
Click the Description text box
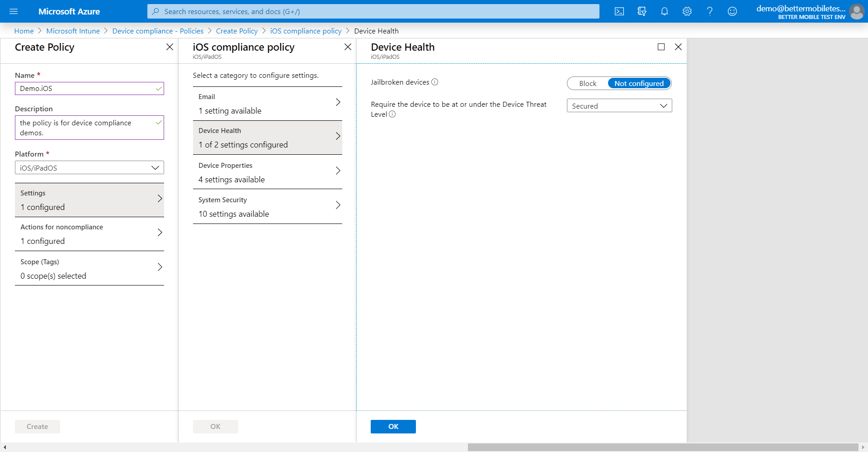(90, 128)
